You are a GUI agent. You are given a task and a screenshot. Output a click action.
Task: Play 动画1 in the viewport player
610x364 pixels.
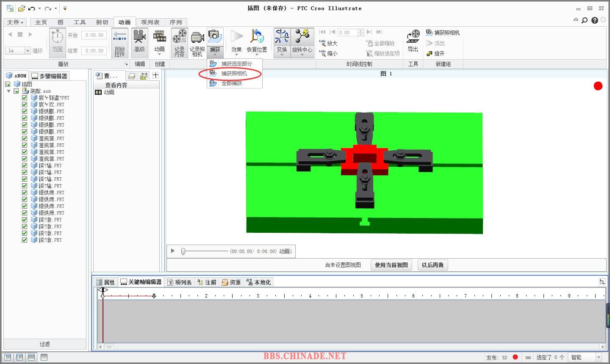[x=172, y=251]
